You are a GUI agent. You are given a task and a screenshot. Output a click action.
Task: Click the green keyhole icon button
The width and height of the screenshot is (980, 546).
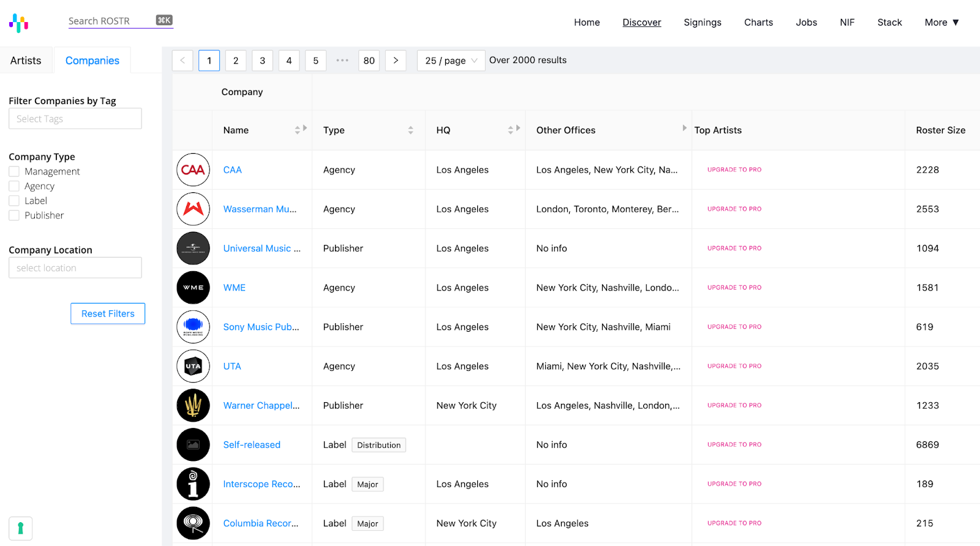pos(20,528)
